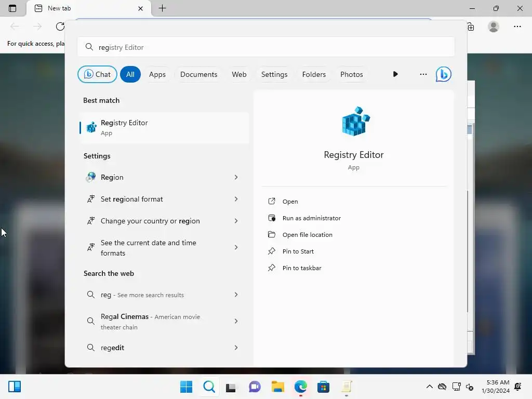The image size is (532, 399).
Task: Open Task View on taskbar
Action: [x=231, y=387]
